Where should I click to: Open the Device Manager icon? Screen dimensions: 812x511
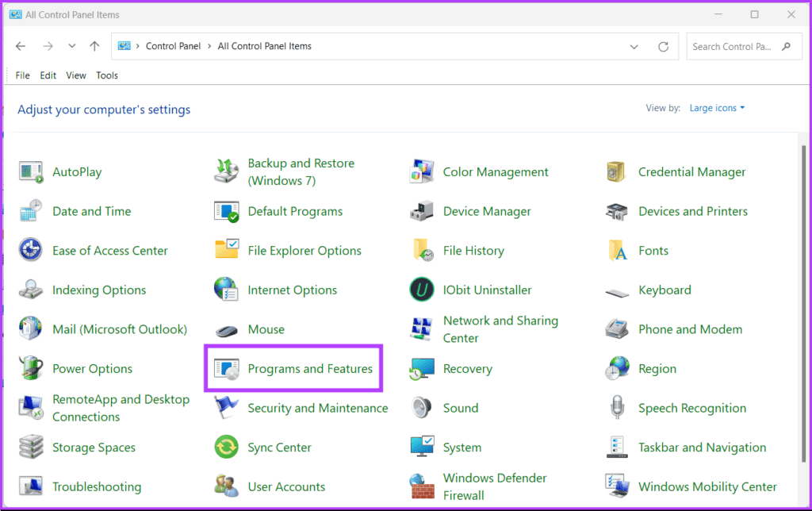coord(422,212)
